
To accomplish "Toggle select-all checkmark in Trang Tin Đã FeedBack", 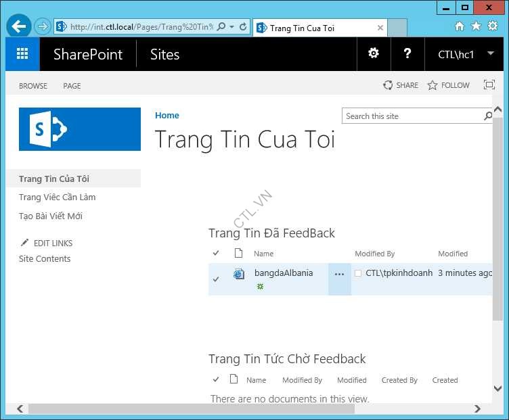I will pos(216,254).
